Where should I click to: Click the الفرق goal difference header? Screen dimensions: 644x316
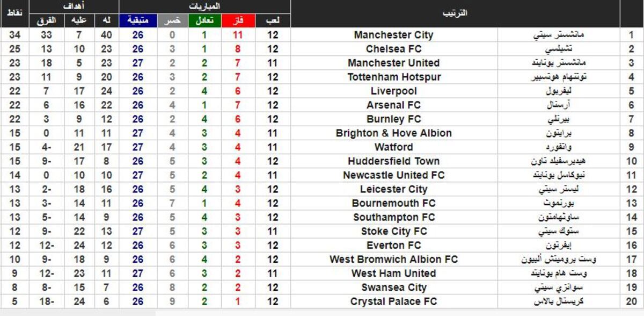(46, 21)
